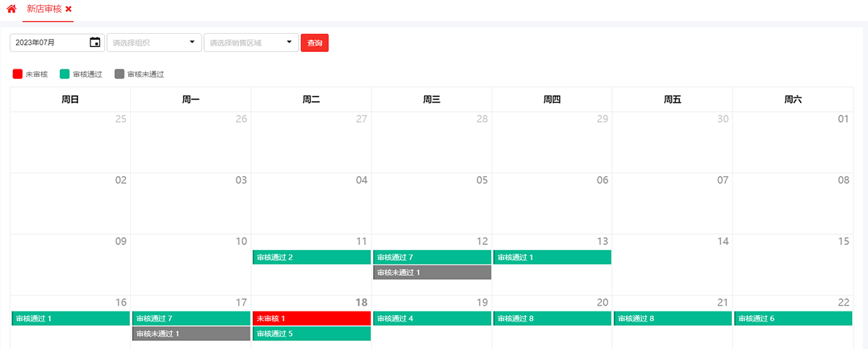Viewport: 868px width, 349px height.
Task: Open the calendar date picker icon
Action: (x=95, y=43)
